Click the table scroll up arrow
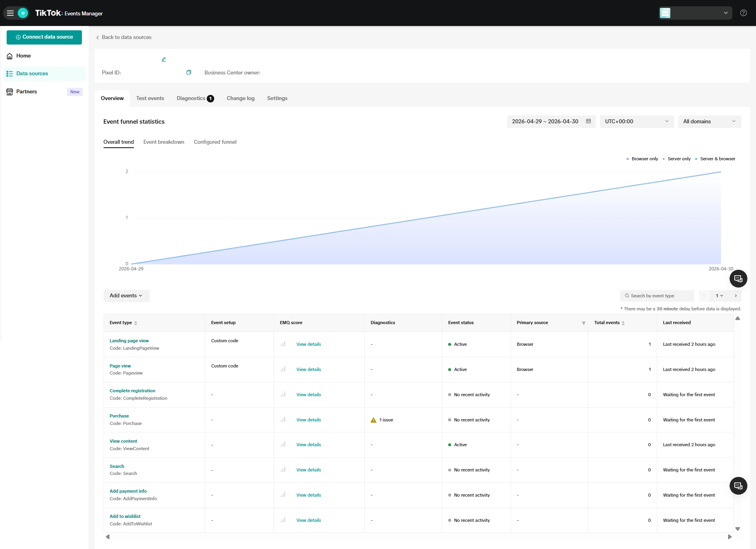Viewport: 756px width, 549px height. (x=738, y=319)
